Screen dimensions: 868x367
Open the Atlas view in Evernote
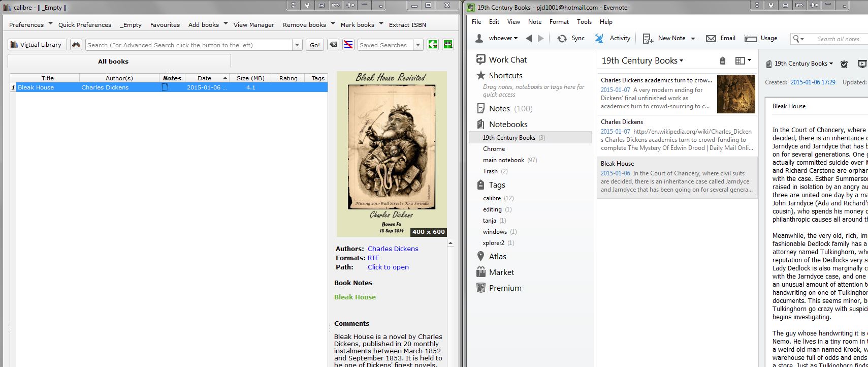point(491,257)
